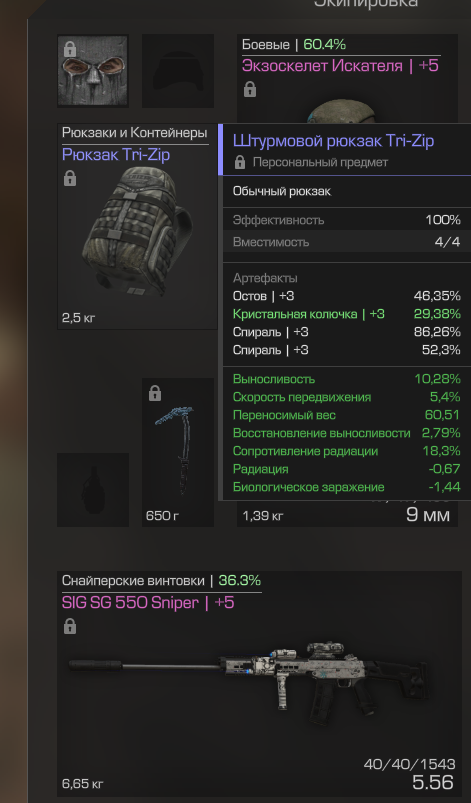Select the ice axe melee weapon slot
This screenshot has width=471, height=803.
click(x=178, y=452)
